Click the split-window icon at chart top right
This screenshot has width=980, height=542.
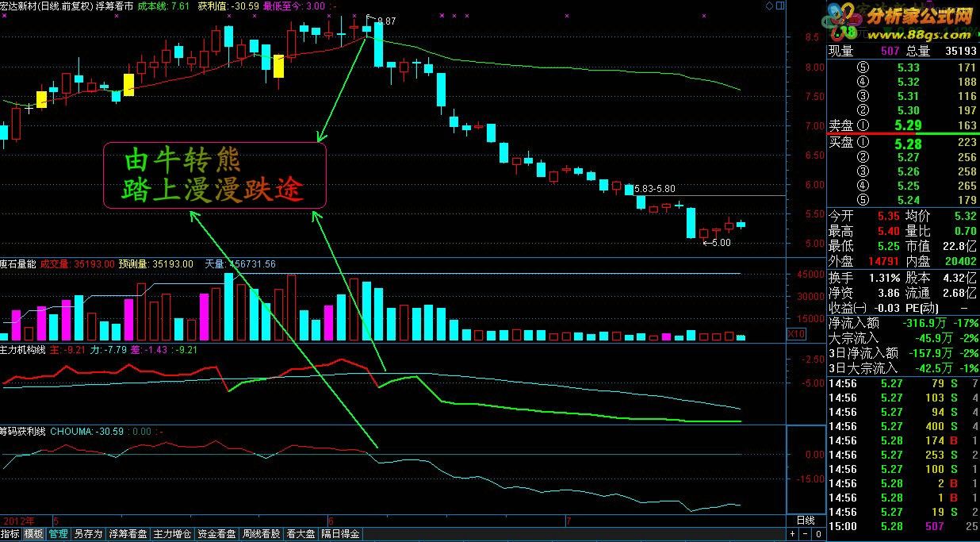(779, 6)
